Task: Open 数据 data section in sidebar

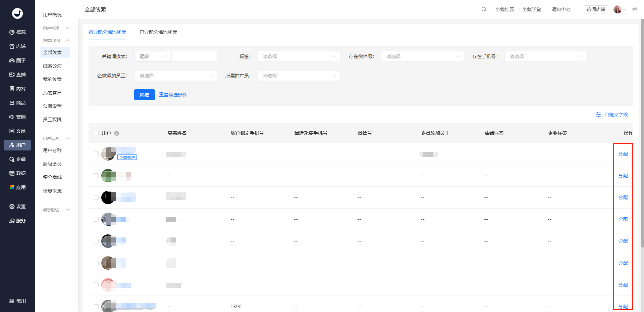Action: (x=17, y=173)
